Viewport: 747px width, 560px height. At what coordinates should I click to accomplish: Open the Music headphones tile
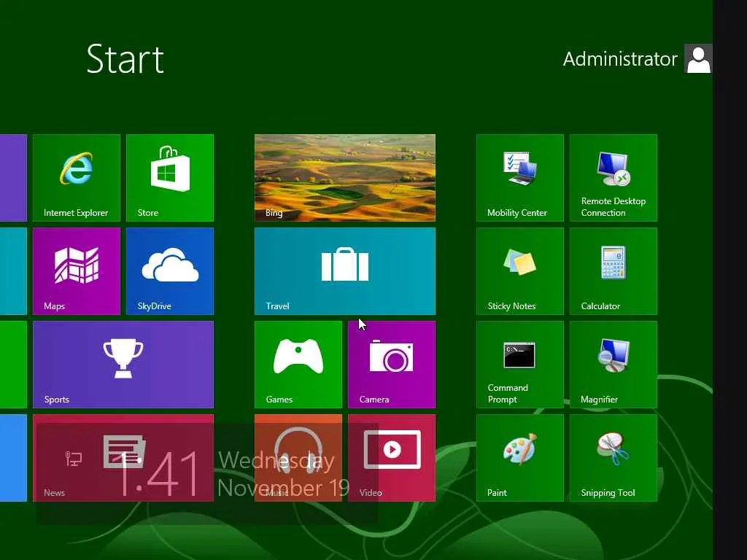coord(298,458)
